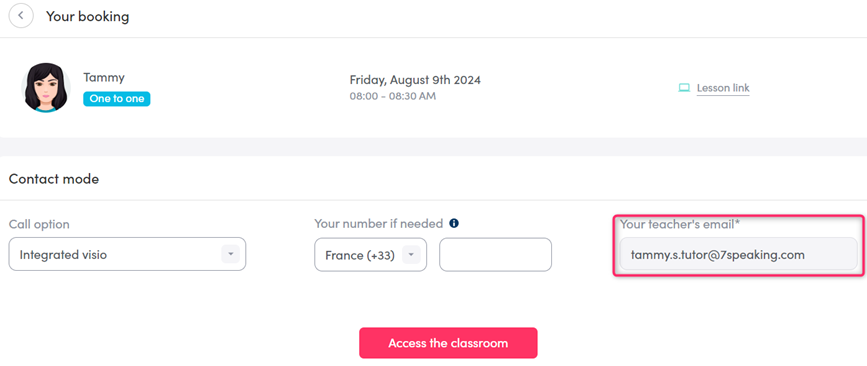Go back using the circular arrow button

click(21, 15)
